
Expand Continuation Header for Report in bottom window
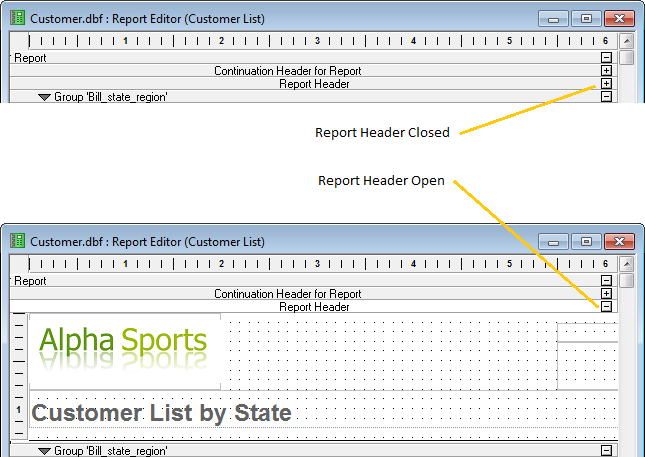[x=606, y=294]
